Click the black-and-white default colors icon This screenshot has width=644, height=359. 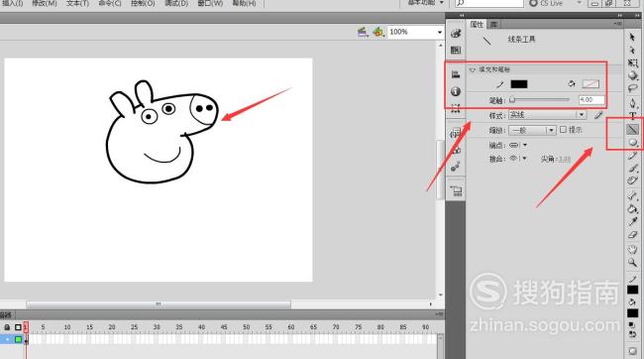(632, 325)
